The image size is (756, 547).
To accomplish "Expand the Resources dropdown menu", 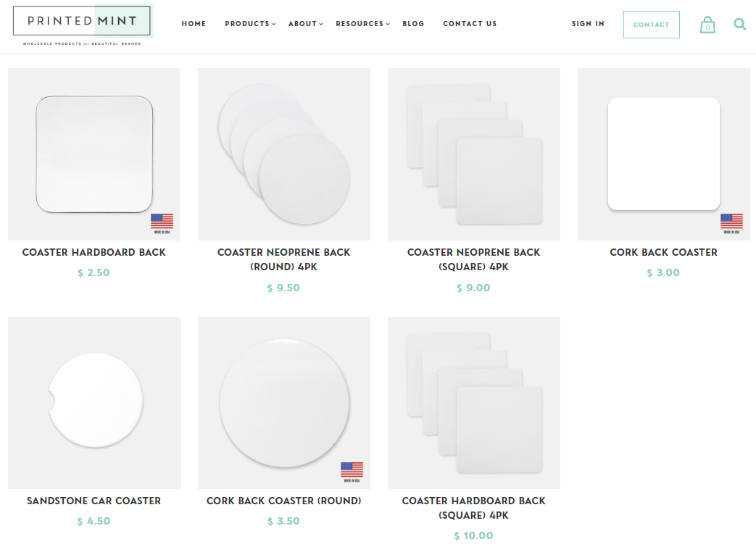I will (360, 23).
